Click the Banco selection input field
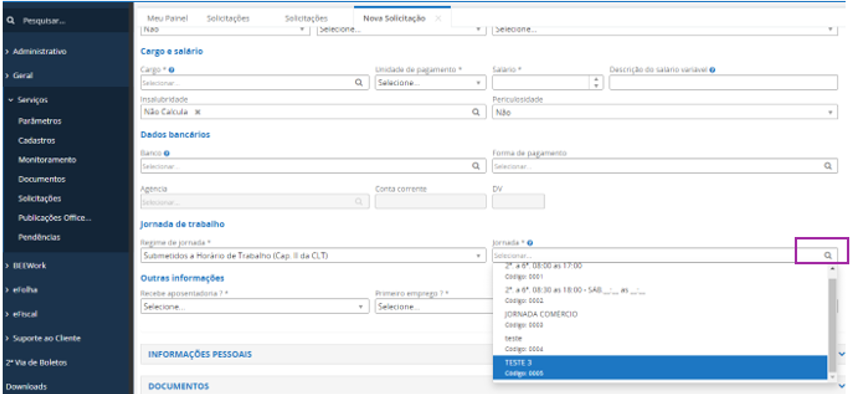This screenshot has height=394, width=853. point(313,167)
